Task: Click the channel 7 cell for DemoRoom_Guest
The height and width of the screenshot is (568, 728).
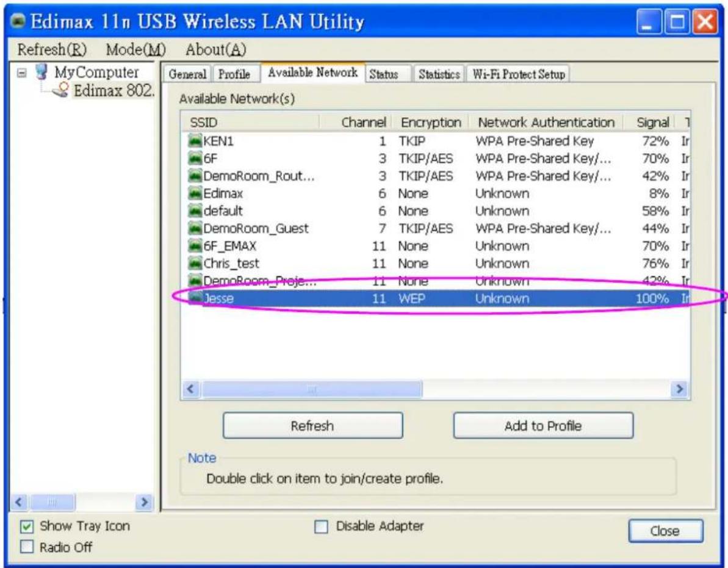Action: click(382, 228)
